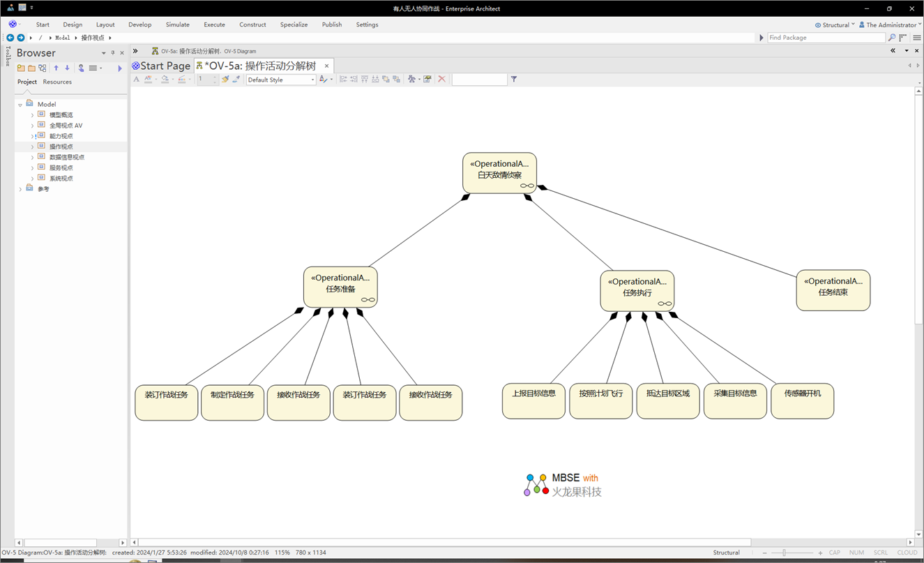Click the 操作视点 breadcrumb segment
The width and height of the screenshot is (924, 563).
93,38
